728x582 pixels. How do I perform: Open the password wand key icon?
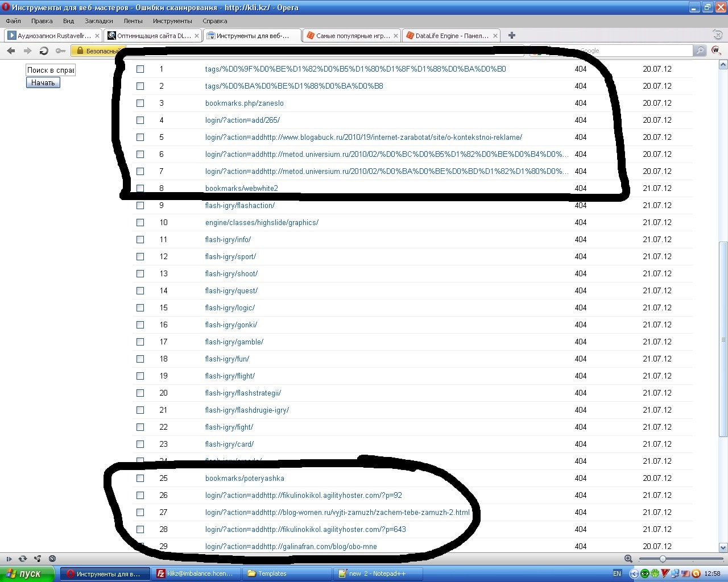[x=60, y=51]
